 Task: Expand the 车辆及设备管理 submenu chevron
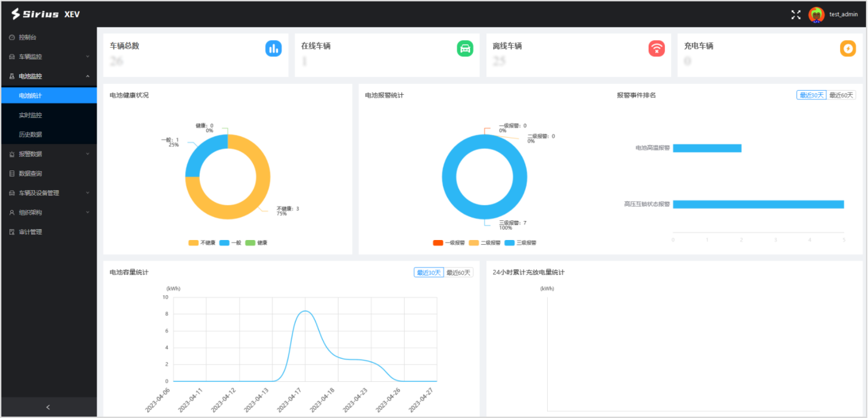(x=88, y=193)
